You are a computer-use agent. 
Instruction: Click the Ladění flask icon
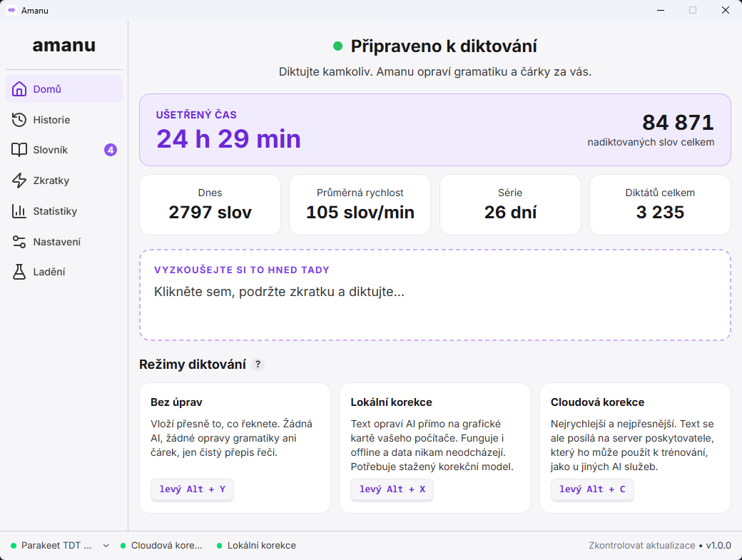(19, 272)
